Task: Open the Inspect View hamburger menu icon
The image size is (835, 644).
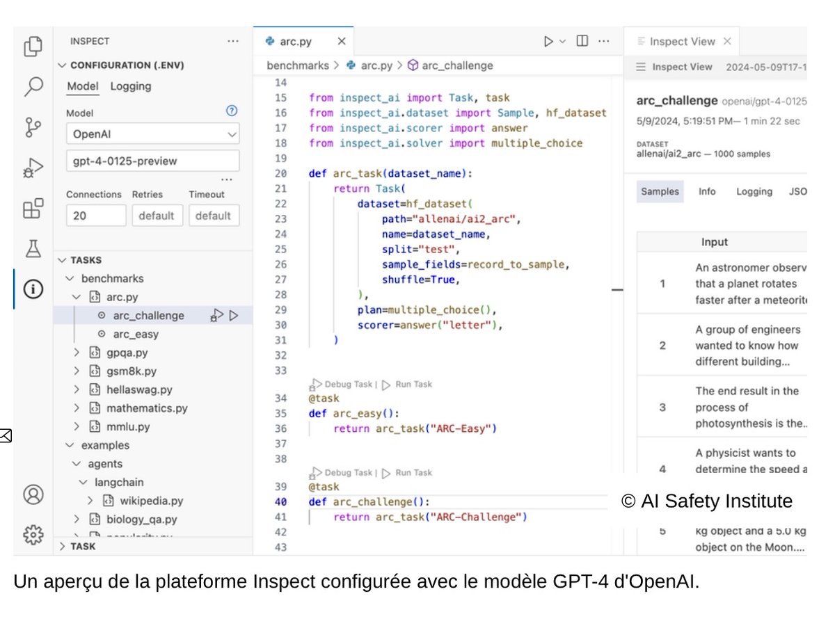Action: [641, 67]
